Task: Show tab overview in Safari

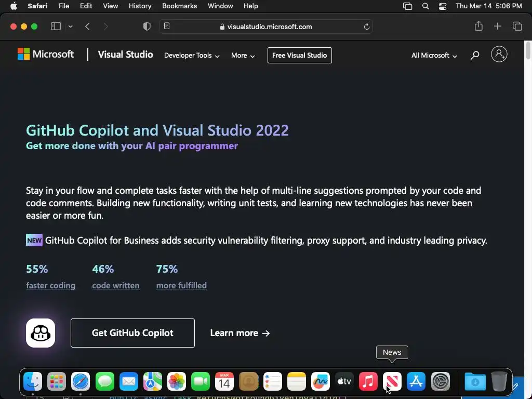Action: (517, 26)
